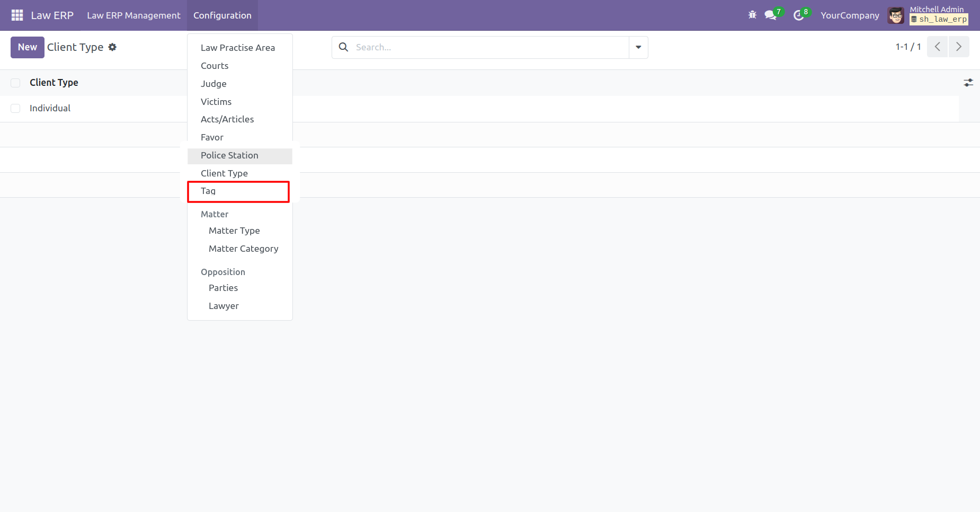Open the Configuration menu
This screenshot has height=512, width=980.
tap(222, 15)
